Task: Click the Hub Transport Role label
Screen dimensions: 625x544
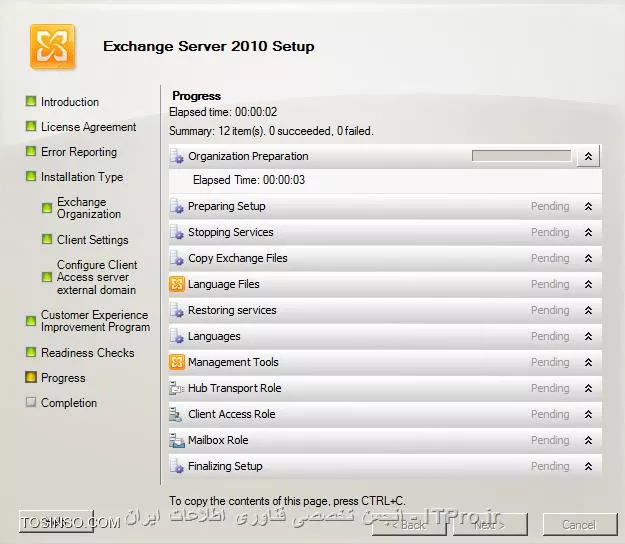Action: 234,388
